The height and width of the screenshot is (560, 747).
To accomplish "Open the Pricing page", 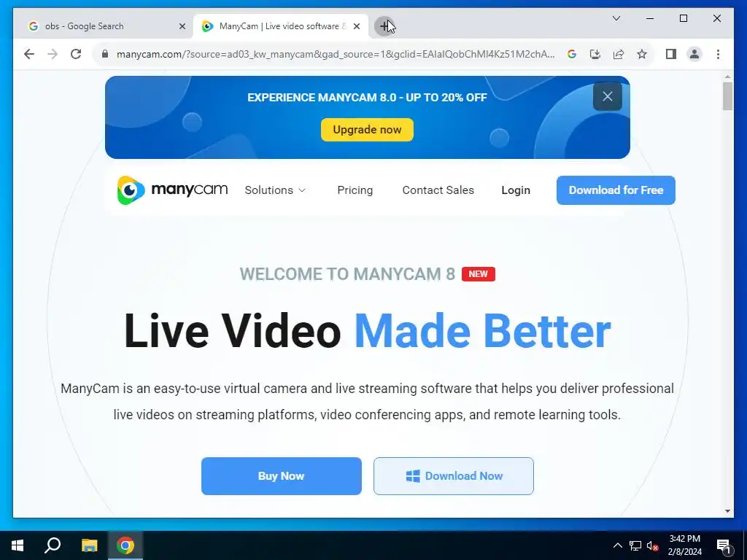I will 355,190.
